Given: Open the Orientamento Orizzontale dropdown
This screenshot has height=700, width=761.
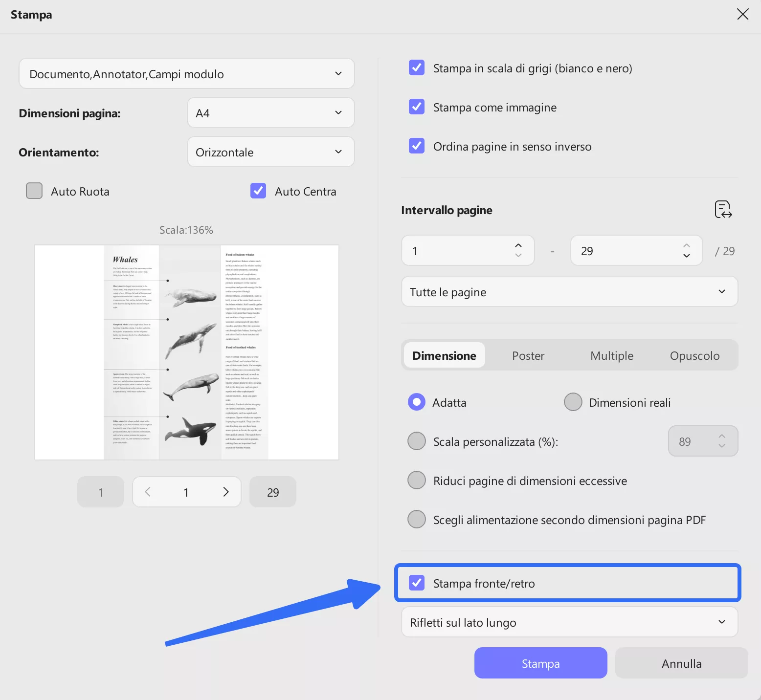Looking at the screenshot, I should coord(270,152).
